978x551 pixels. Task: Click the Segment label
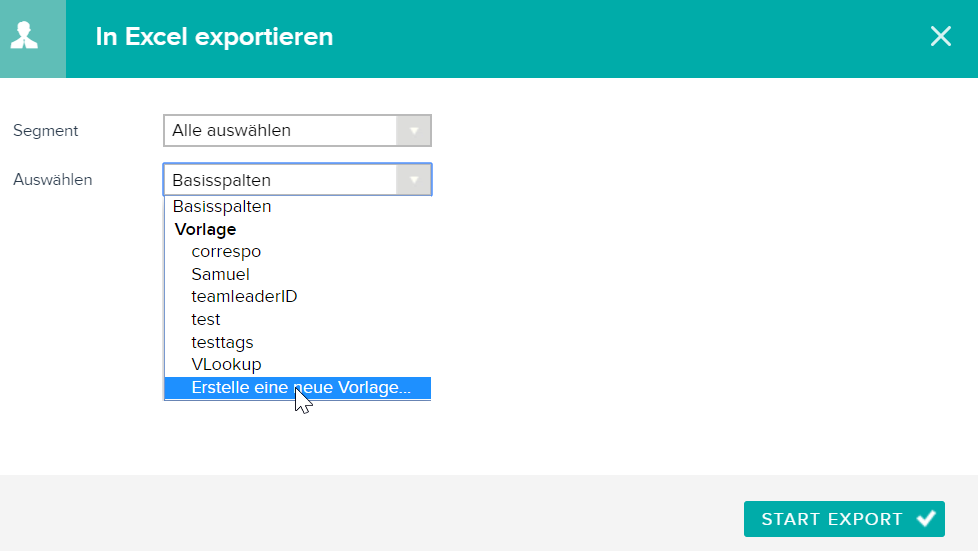[x=46, y=130]
